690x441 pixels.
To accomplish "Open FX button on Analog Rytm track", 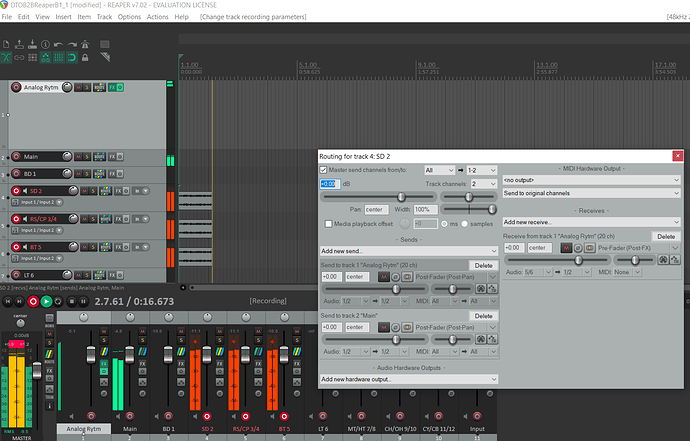I will coord(112,87).
